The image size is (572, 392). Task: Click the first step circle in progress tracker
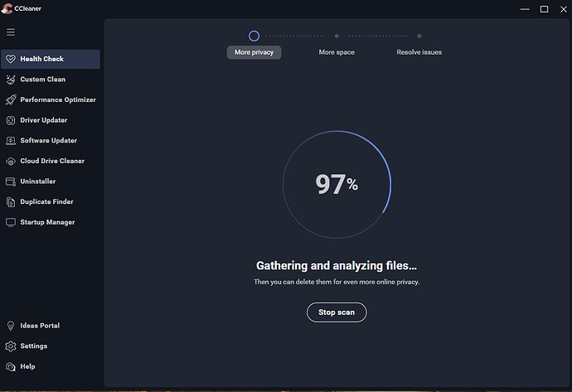coord(254,36)
